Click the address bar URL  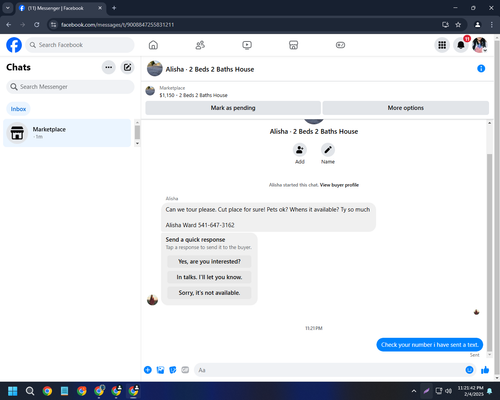(x=117, y=25)
